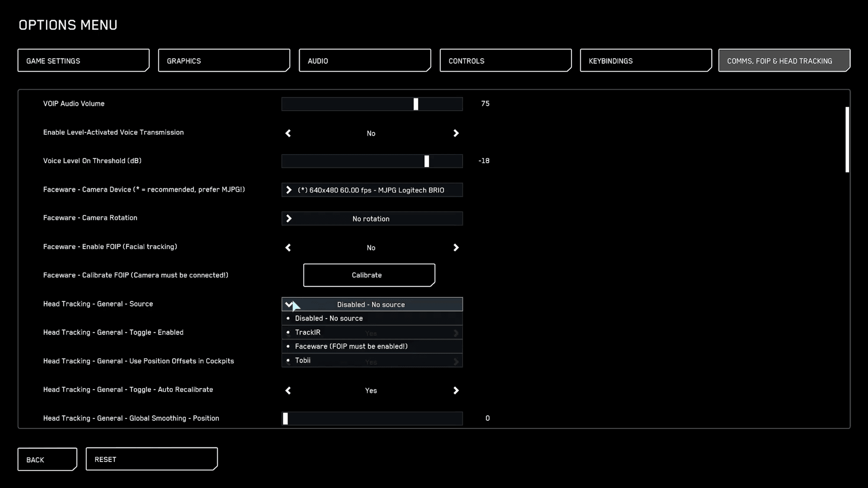868x488 pixels.
Task: Click left arrow for Toggle Auto Recalibrate
Action: point(288,390)
